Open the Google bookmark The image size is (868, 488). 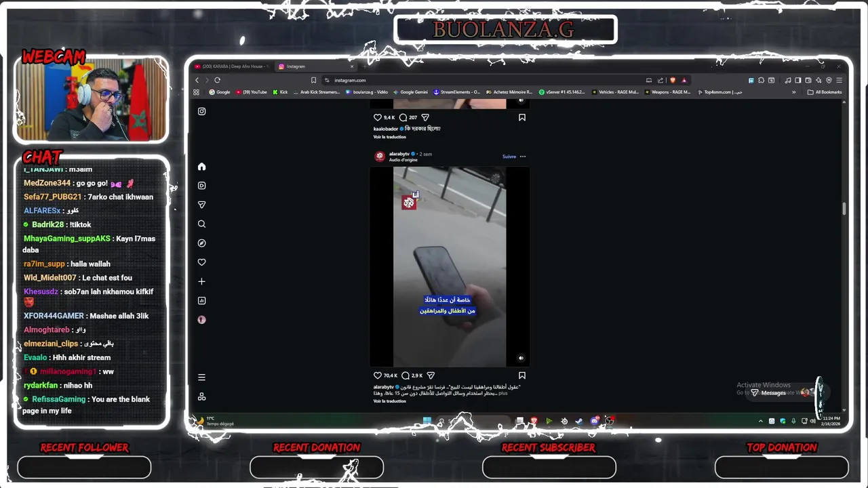[x=220, y=92]
